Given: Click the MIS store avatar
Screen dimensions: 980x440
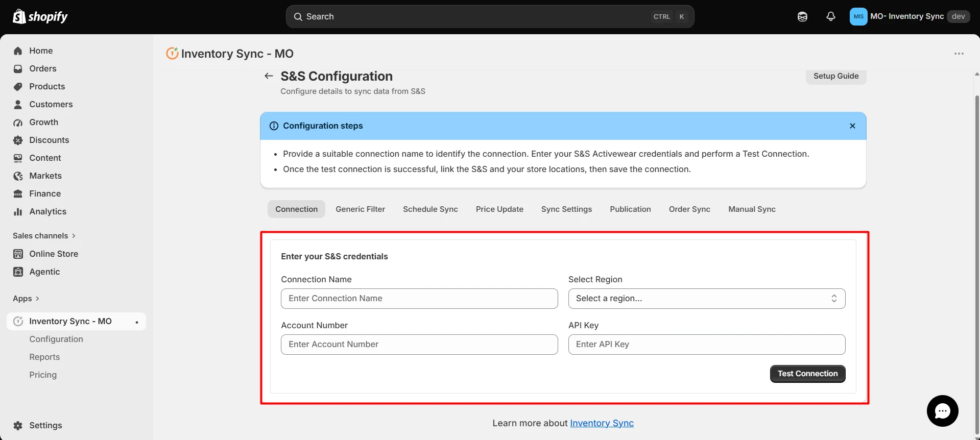Looking at the screenshot, I should [858, 16].
